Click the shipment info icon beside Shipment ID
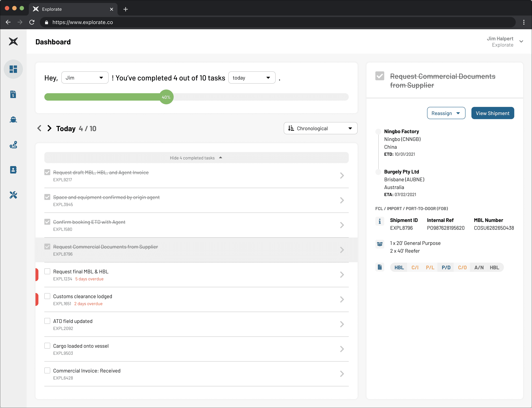This screenshot has height=408, width=532. [x=380, y=221]
